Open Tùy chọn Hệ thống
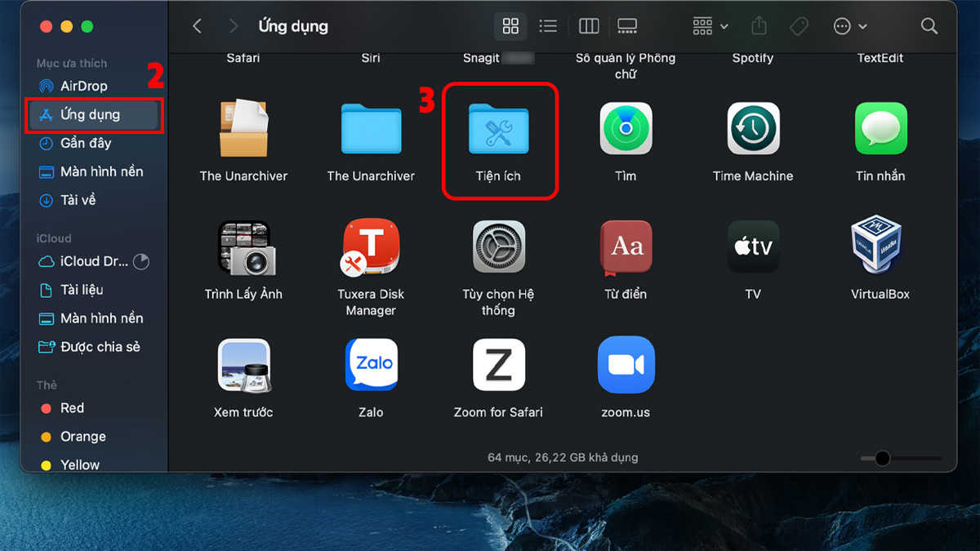Viewport: 980px width, 551px height. [499, 247]
